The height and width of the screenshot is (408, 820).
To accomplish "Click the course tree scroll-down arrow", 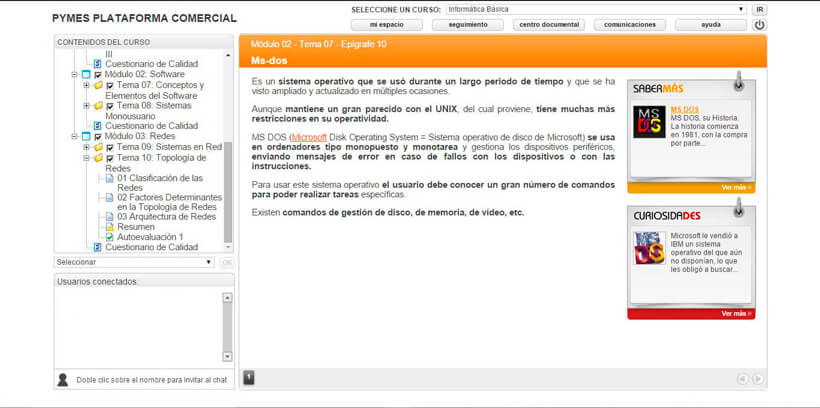I will (228, 246).
